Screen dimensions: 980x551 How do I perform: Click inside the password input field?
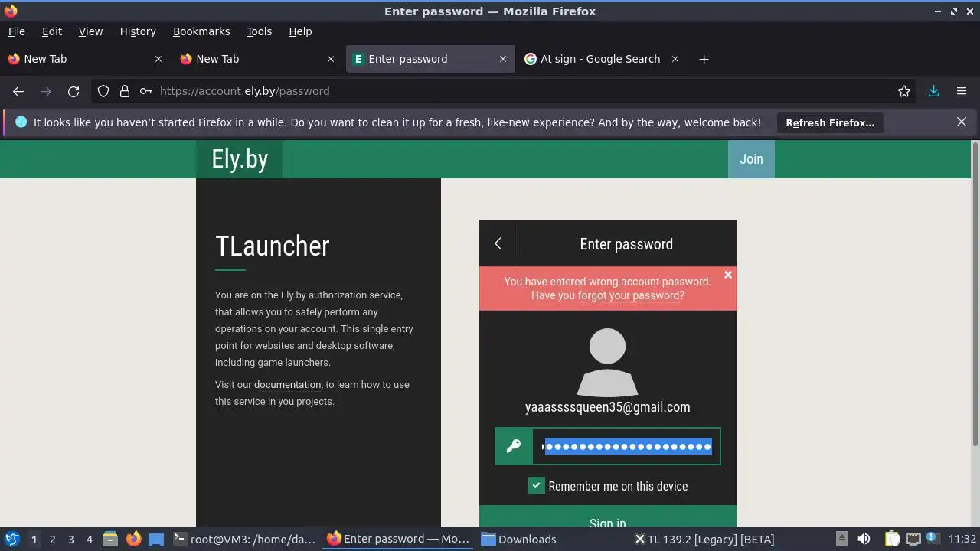pyautogui.click(x=627, y=446)
